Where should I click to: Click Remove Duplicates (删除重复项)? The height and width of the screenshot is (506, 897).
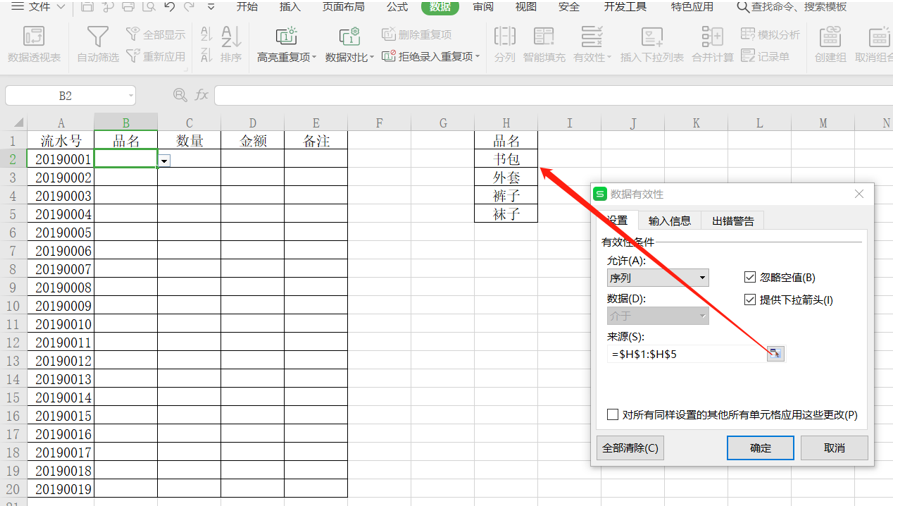(416, 34)
